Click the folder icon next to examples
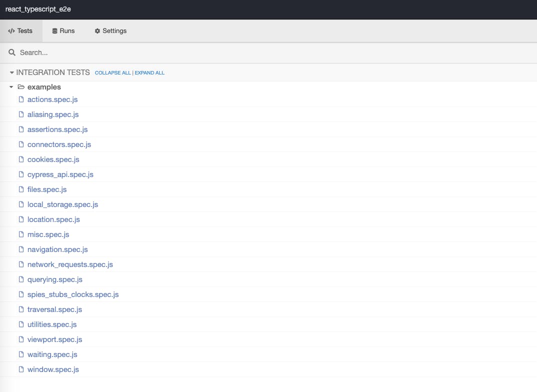The height and width of the screenshot is (392, 537). point(21,86)
